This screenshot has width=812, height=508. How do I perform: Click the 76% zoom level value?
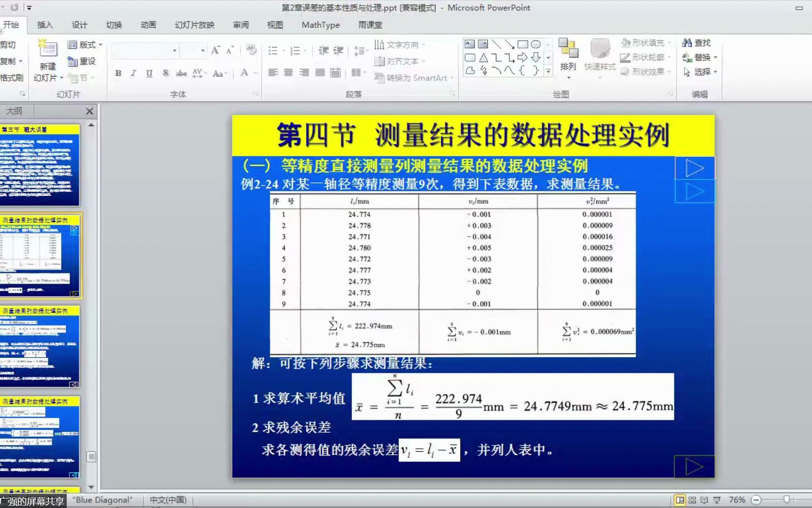click(737, 500)
